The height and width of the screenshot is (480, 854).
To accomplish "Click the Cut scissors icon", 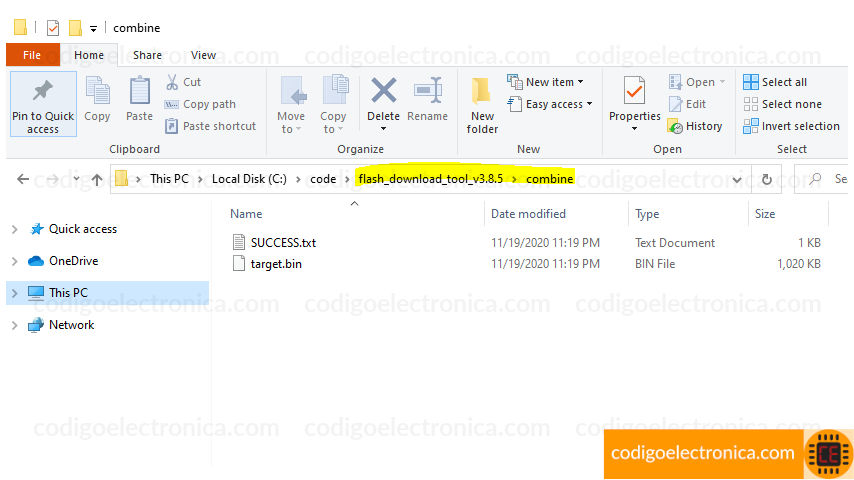I will coord(172,82).
